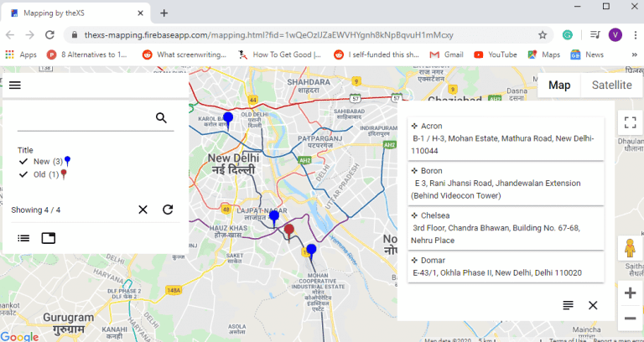The image size is (644, 342).
Task: Open the Gmail bookmark
Action: point(446,54)
